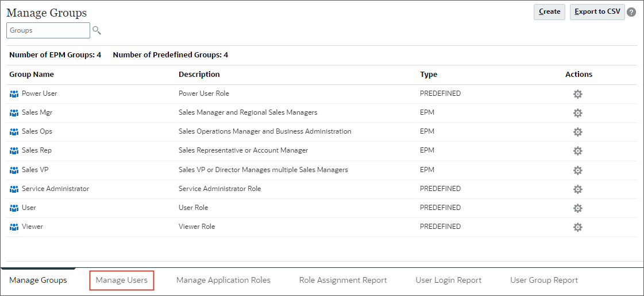
Task: Click 'Number of EPM Groups: 4' text
Action: click(x=55, y=55)
